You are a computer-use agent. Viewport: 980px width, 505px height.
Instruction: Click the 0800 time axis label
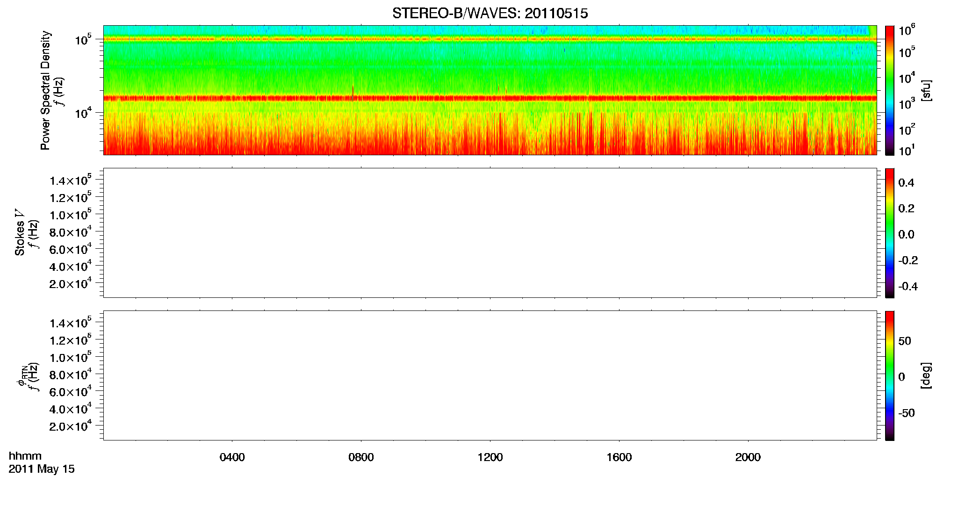361,457
